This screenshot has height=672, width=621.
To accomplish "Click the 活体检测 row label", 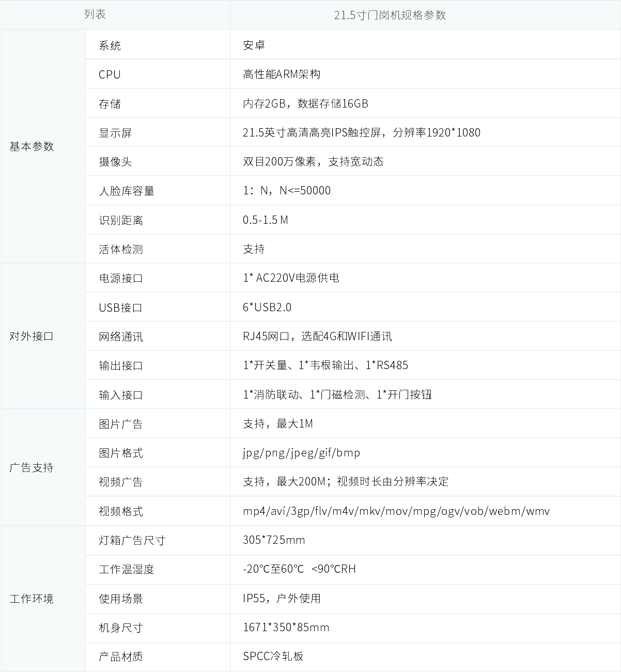I will coord(121,249).
